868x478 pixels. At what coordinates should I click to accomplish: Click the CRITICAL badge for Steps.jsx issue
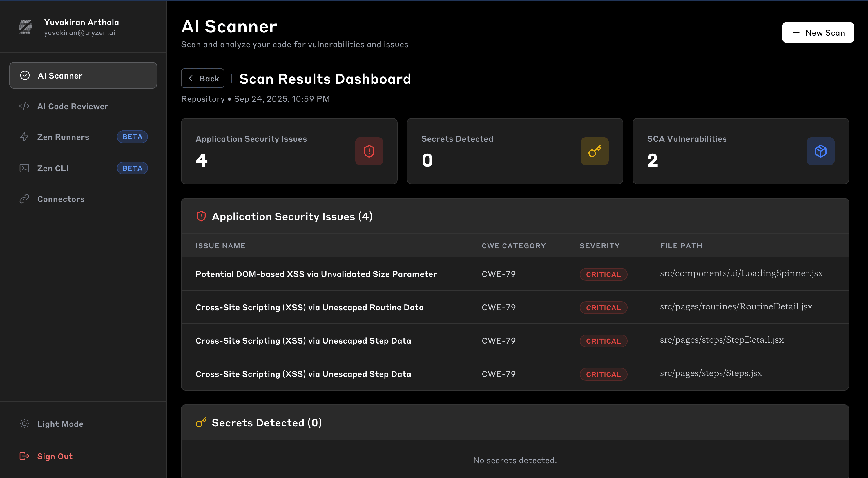(x=603, y=374)
